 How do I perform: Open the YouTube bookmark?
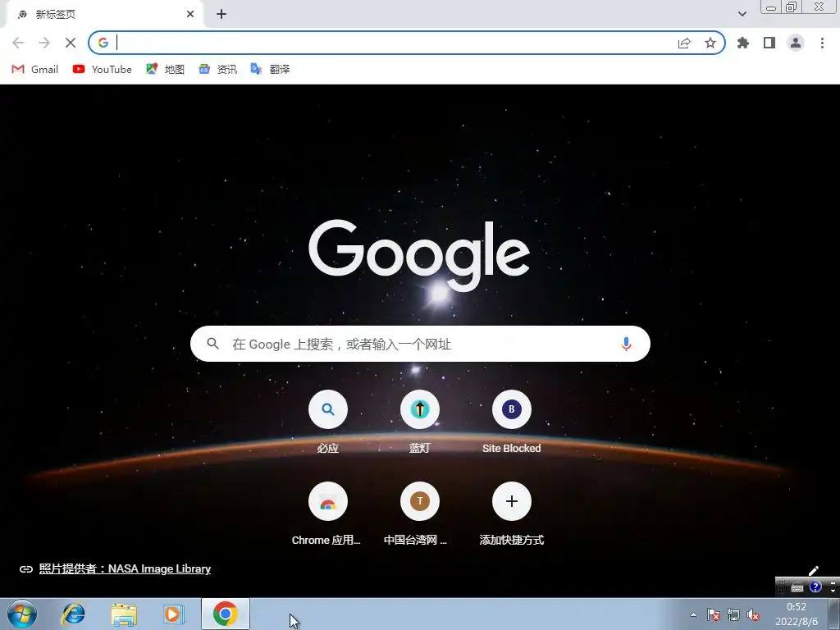click(x=102, y=69)
